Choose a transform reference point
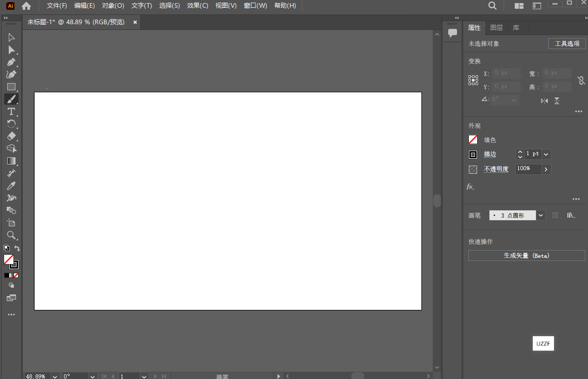The image size is (588, 379). point(473,80)
